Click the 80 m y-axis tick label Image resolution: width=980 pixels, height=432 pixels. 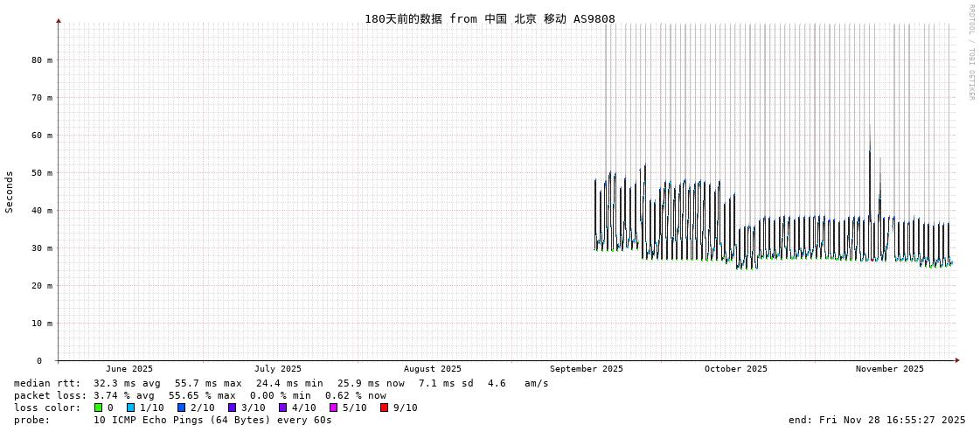[x=42, y=60]
